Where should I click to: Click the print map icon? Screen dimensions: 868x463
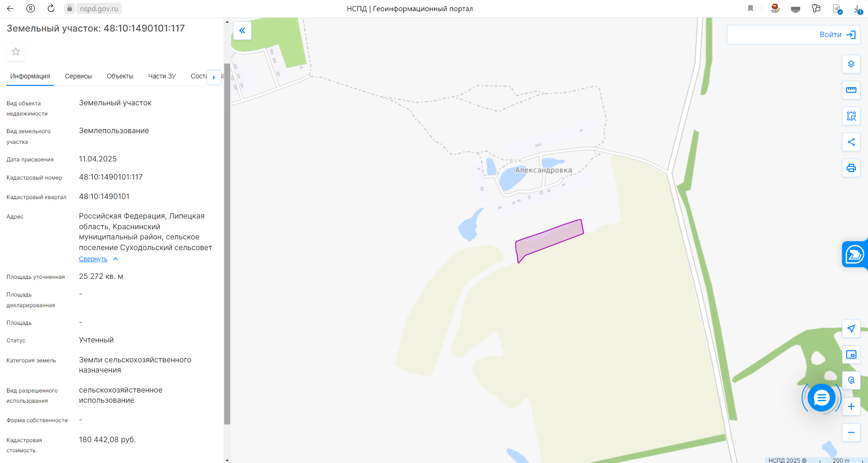(851, 168)
